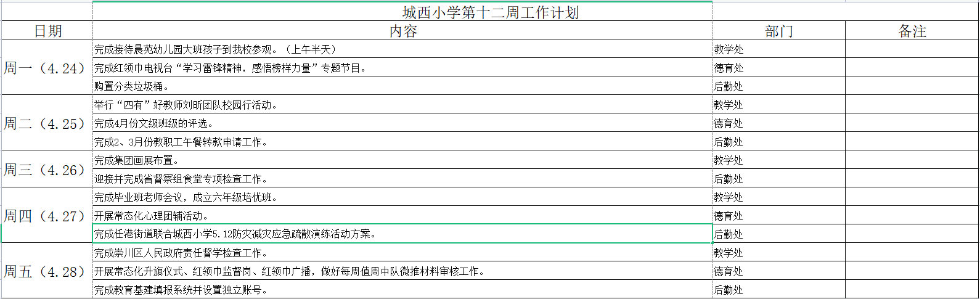Select 教学处 in the 责任督学检查 row

coord(778,252)
